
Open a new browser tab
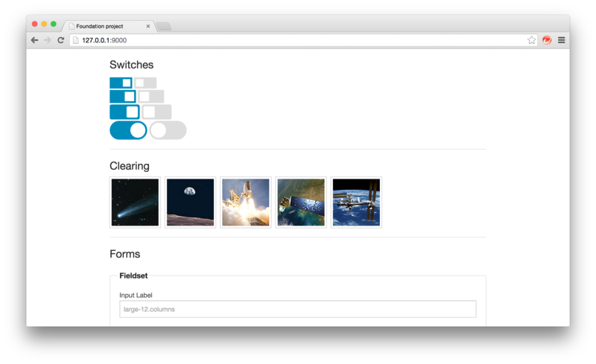(x=164, y=26)
